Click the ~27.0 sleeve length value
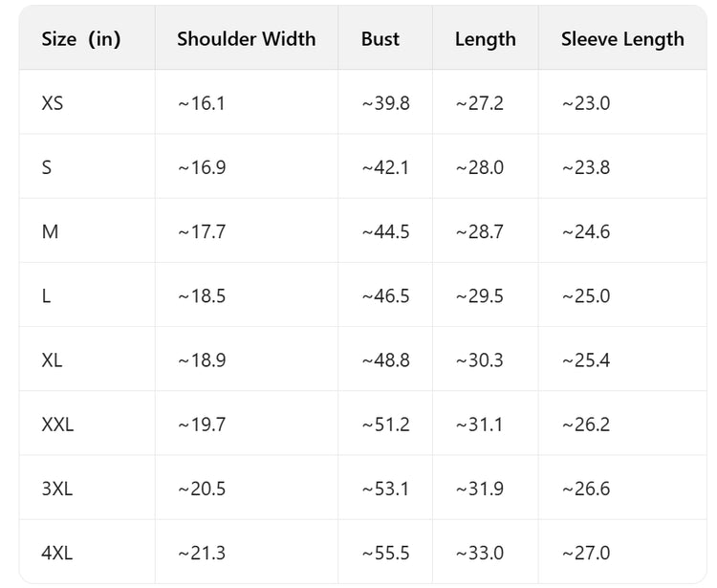 point(585,553)
